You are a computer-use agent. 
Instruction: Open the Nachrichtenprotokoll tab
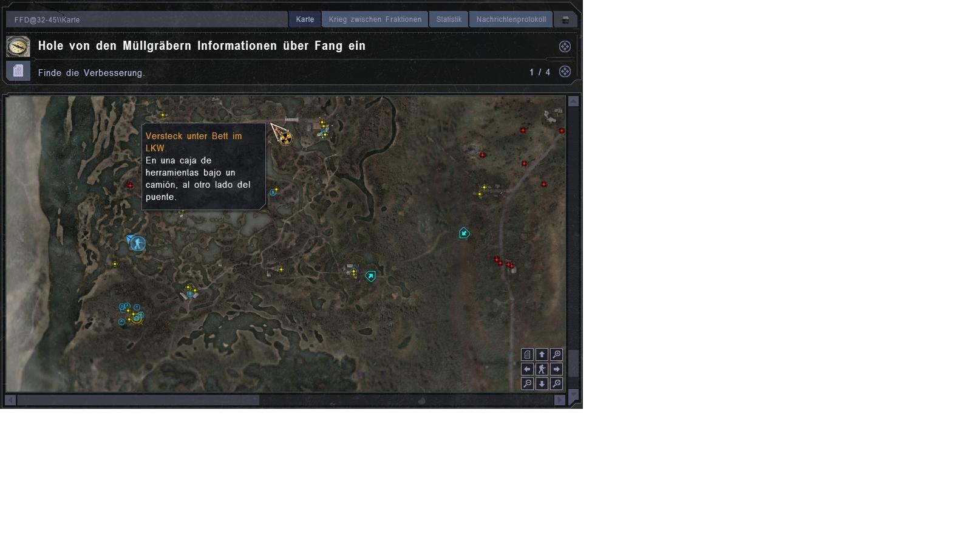click(x=511, y=19)
